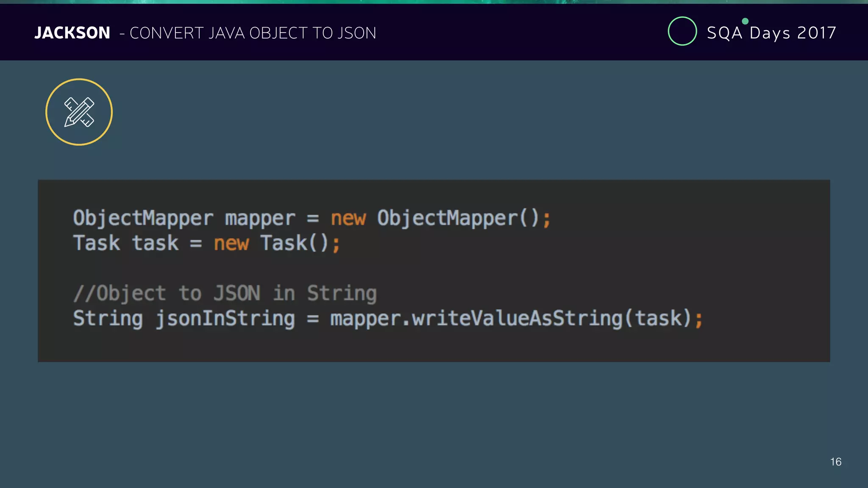Image resolution: width=868 pixels, height=488 pixels.
Task: Click the comment '//Object to JSON in String'
Action: (x=225, y=294)
